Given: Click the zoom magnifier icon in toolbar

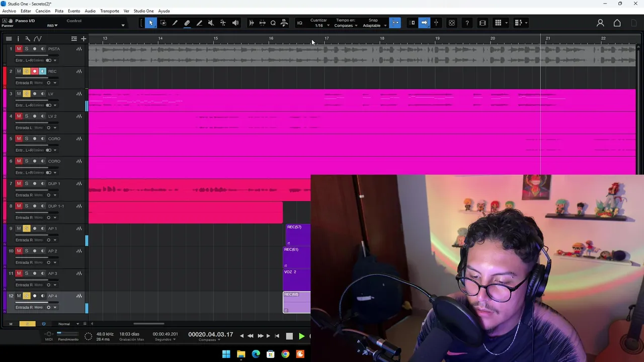Looking at the screenshot, I should tap(273, 23).
